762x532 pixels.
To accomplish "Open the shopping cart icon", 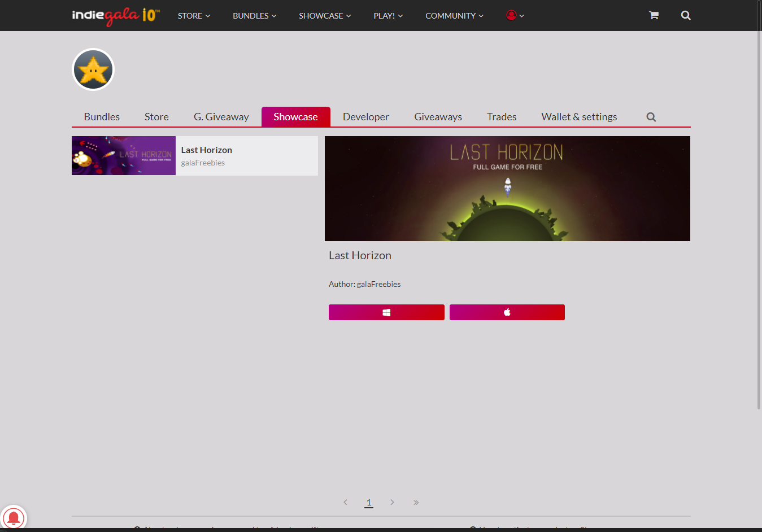I will tap(654, 15).
